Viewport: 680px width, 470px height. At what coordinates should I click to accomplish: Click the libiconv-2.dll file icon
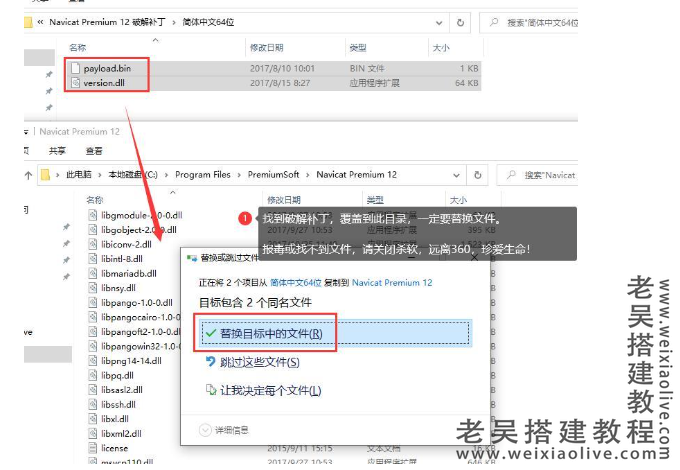(x=92, y=244)
